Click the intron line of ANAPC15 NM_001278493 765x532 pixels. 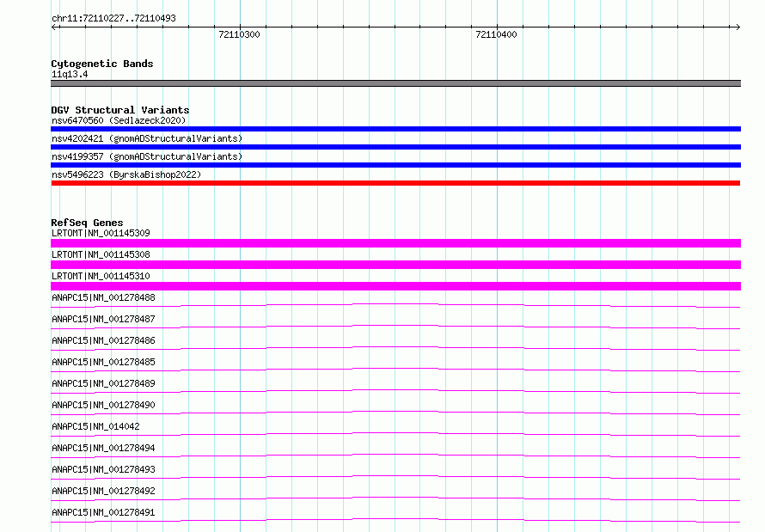tap(395, 477)
